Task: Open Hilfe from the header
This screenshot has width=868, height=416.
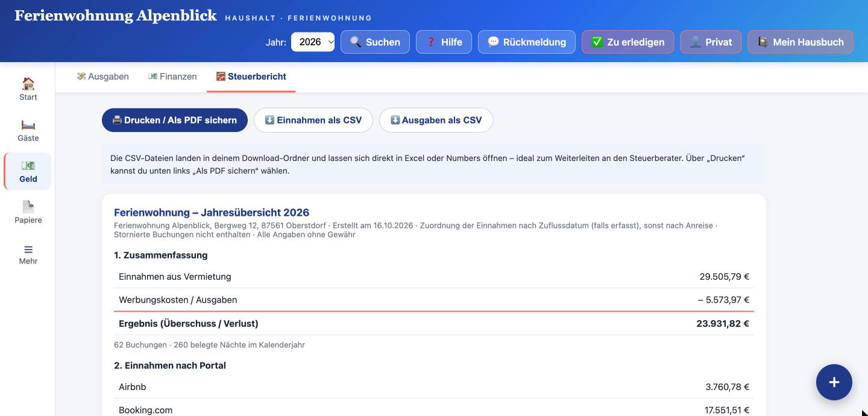Action: pyautogui.click(x=444, y=42)
